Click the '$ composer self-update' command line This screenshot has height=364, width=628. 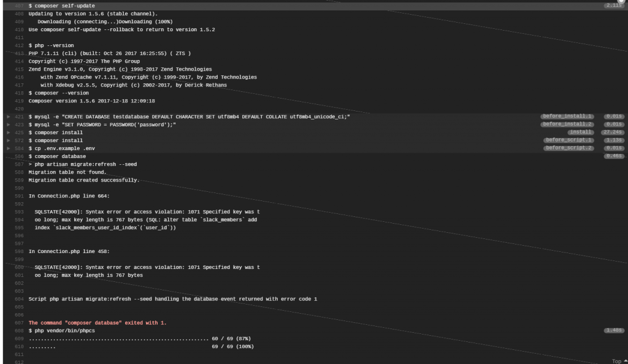pos(62,6)
